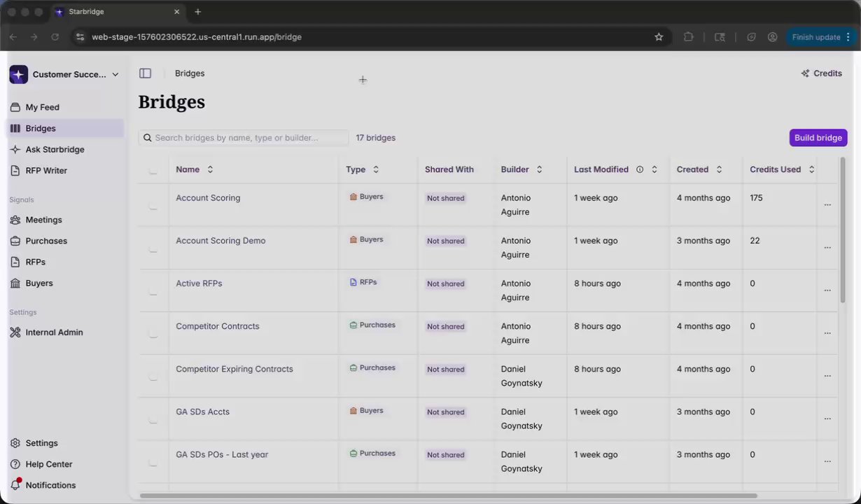Focus the search bridges input field

pos(248,138)
